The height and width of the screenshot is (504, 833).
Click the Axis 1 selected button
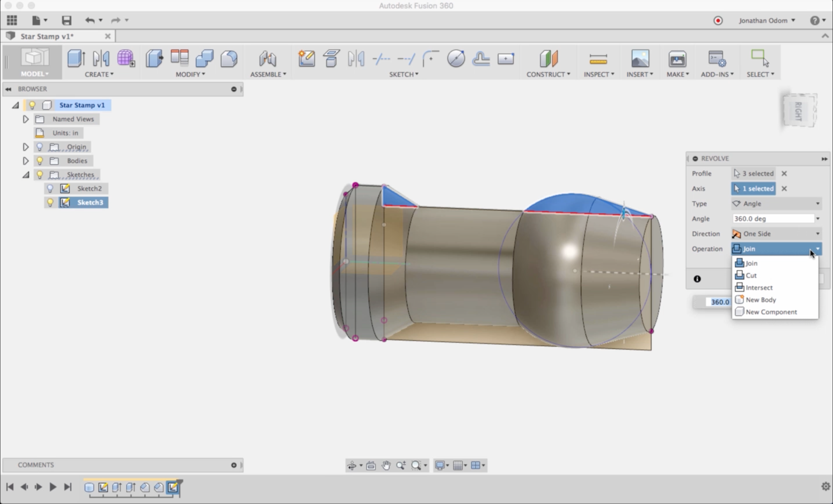coord(753,189)
